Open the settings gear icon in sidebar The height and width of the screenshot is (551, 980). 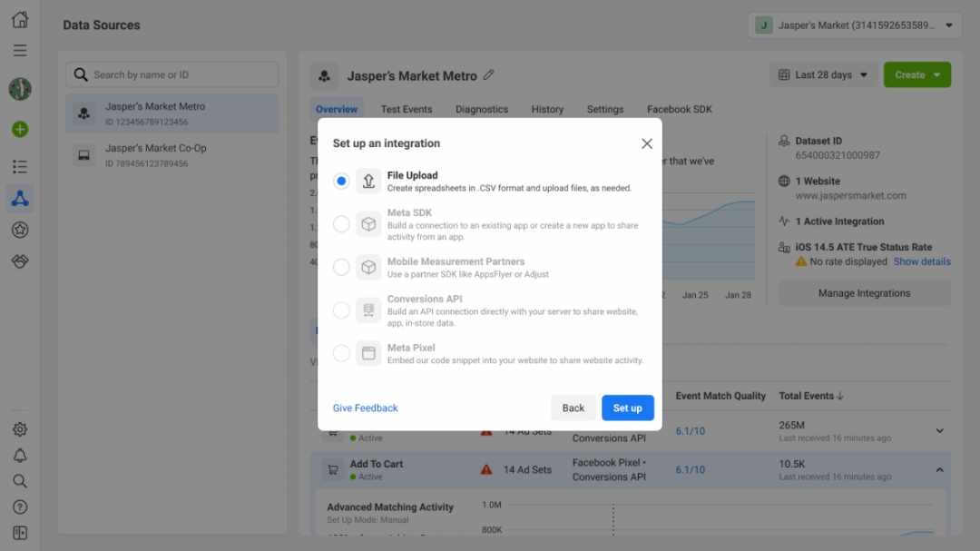20,429
